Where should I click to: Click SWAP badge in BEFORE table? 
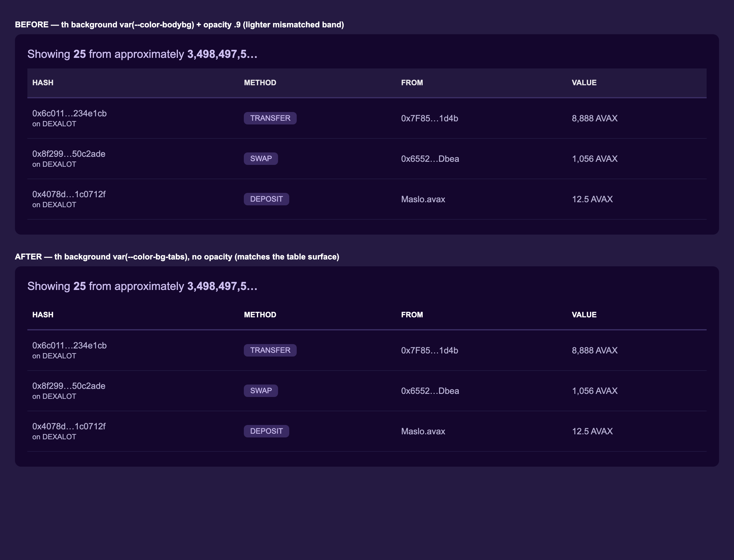pos(261,158)
